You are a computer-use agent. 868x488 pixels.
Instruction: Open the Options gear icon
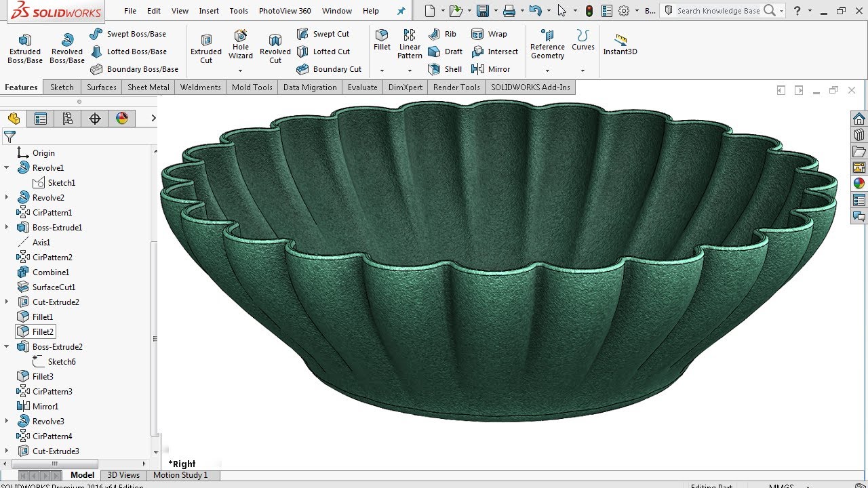[624, 11]
